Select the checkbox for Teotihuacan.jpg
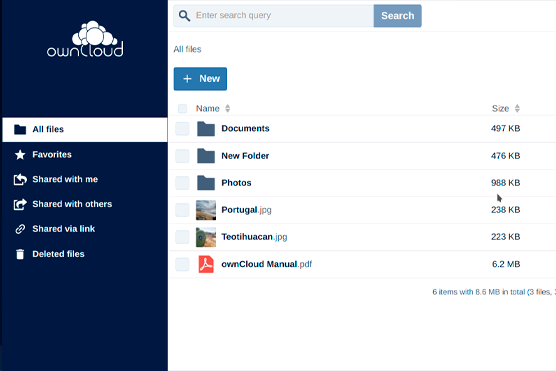The width and height of the screenshot is (556, 371). click(182, 237)
